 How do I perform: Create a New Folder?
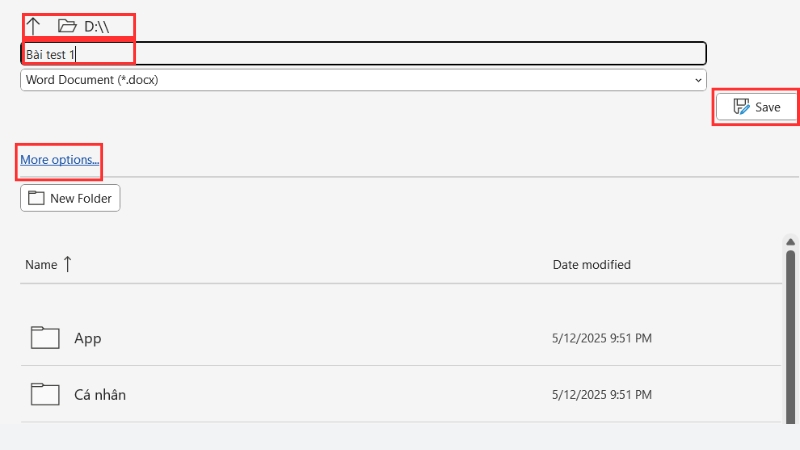[70, 198]
